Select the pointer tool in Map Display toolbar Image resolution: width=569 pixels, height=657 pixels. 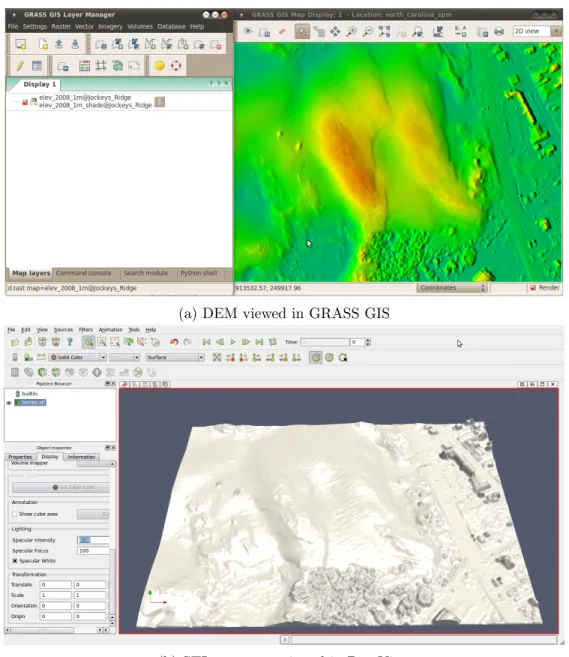(302, 31)
